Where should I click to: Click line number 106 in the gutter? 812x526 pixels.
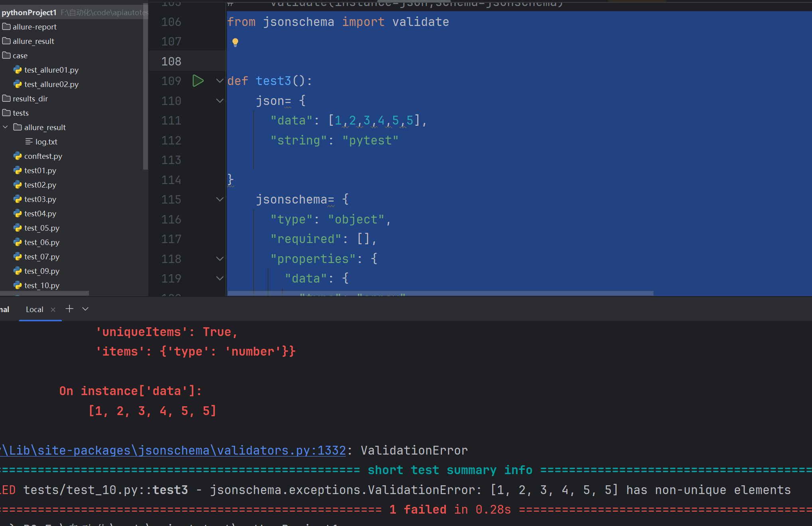click(171, 22)
